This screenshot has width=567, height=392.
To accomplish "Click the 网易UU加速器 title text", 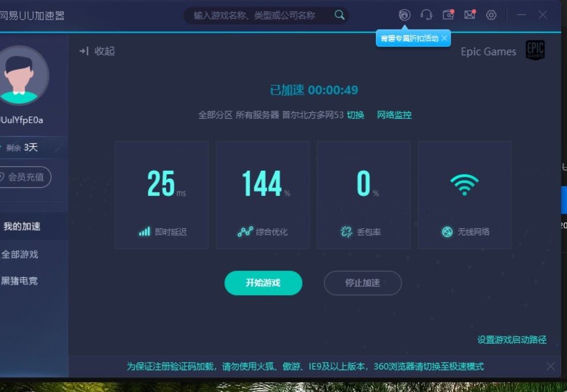I will tap(32, 16).
